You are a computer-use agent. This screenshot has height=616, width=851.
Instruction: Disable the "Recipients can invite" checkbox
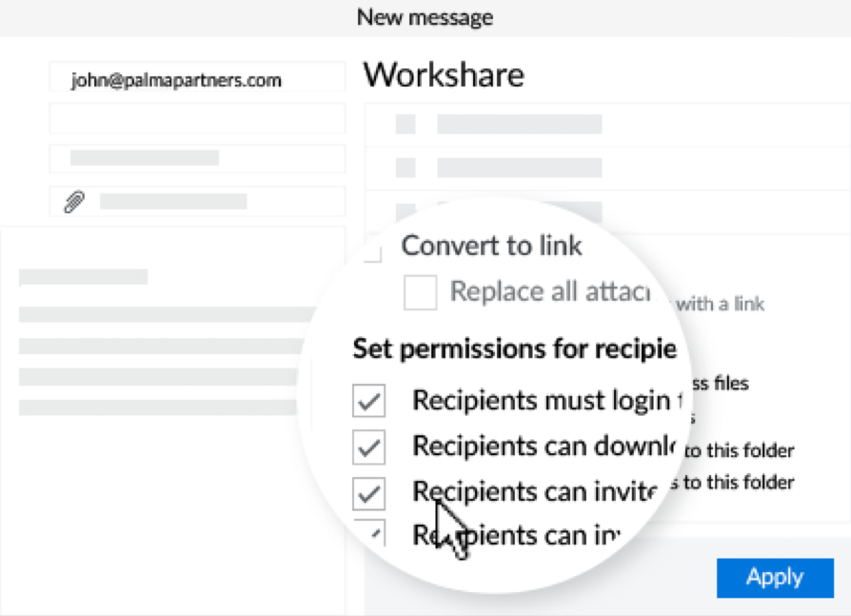point(369,493)
